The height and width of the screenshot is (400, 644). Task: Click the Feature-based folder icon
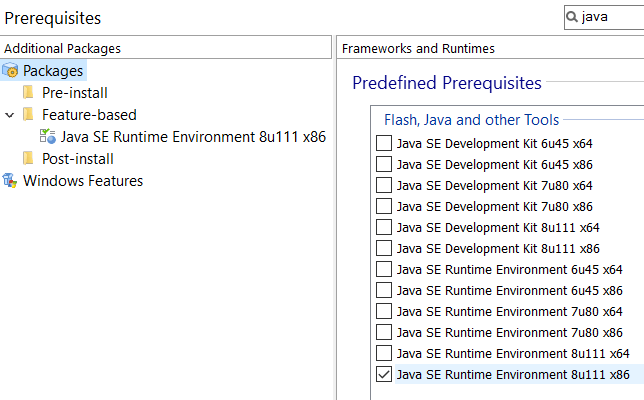coord(28,114)
